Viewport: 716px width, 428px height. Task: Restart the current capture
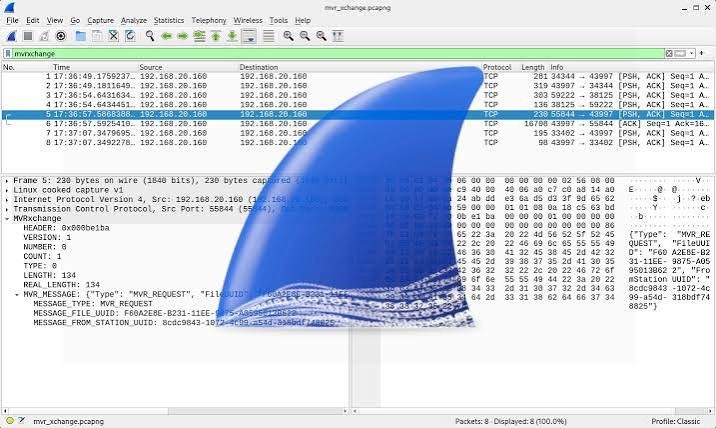[44, 36]
